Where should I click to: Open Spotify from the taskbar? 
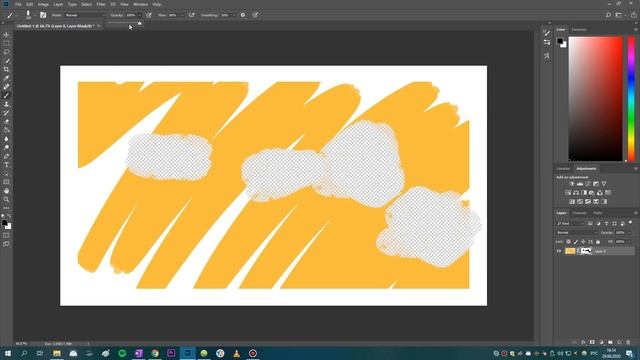(122, 353)
